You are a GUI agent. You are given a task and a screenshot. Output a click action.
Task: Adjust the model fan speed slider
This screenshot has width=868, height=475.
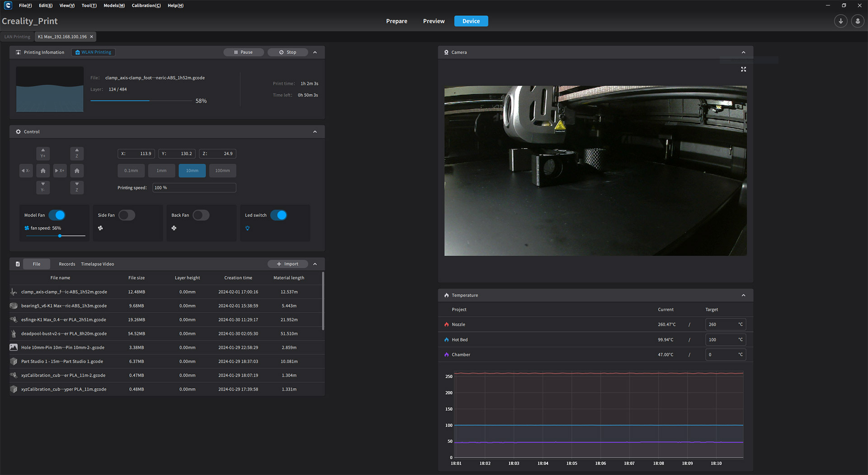point(60,236)
